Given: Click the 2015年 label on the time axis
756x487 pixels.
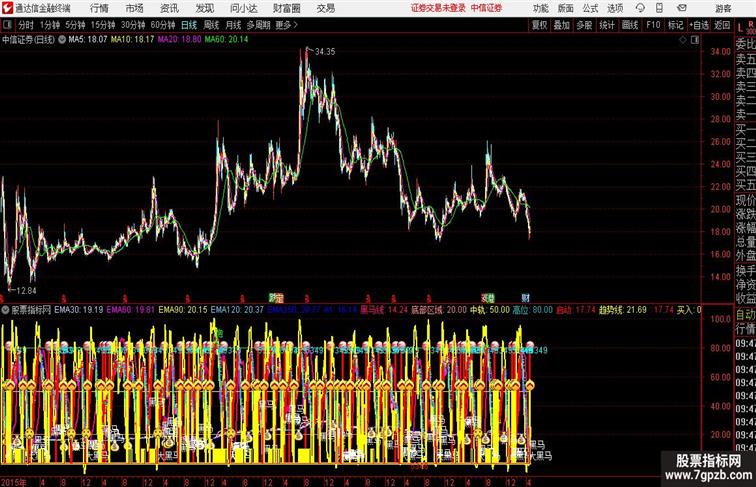Looking at the screenshot, I should click(x=14, y=482).
